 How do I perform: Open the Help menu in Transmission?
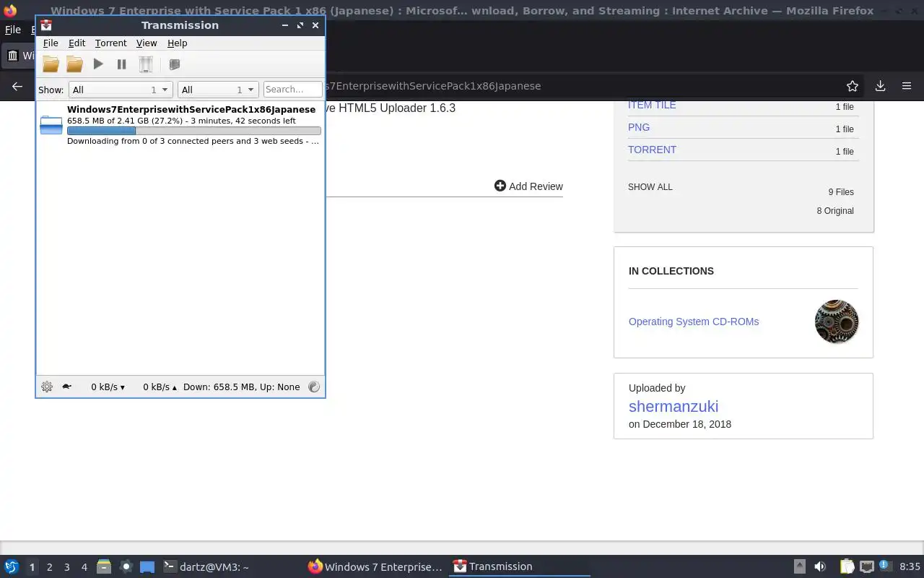[177, 43]
